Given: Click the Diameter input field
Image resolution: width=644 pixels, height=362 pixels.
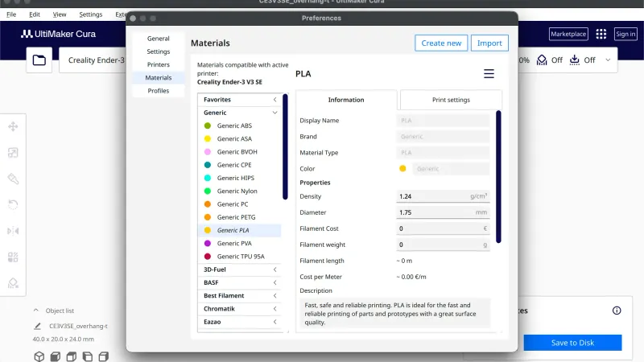Looking at the screenshot, I should pos(443,212).
